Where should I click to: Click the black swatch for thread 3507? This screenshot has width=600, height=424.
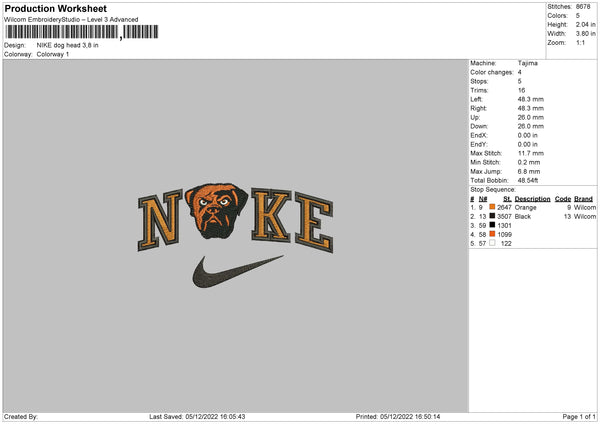tap(492, 216)
